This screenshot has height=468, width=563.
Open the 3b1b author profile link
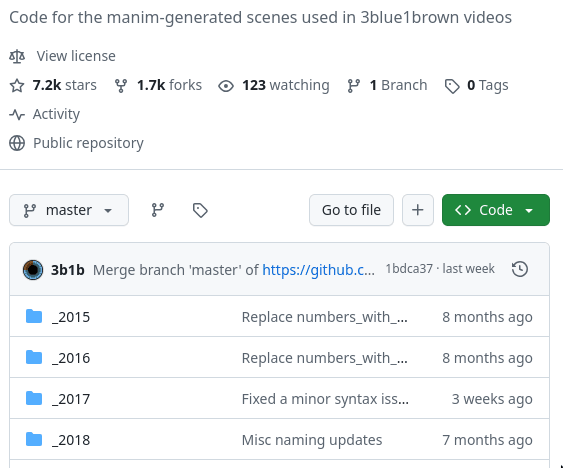(x=68, y=270)
